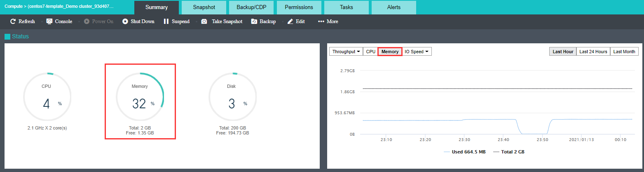This screenshot has width=644, height=172.
Task: Click the Shut Down stop icon
Action: (x=125, y=21)
